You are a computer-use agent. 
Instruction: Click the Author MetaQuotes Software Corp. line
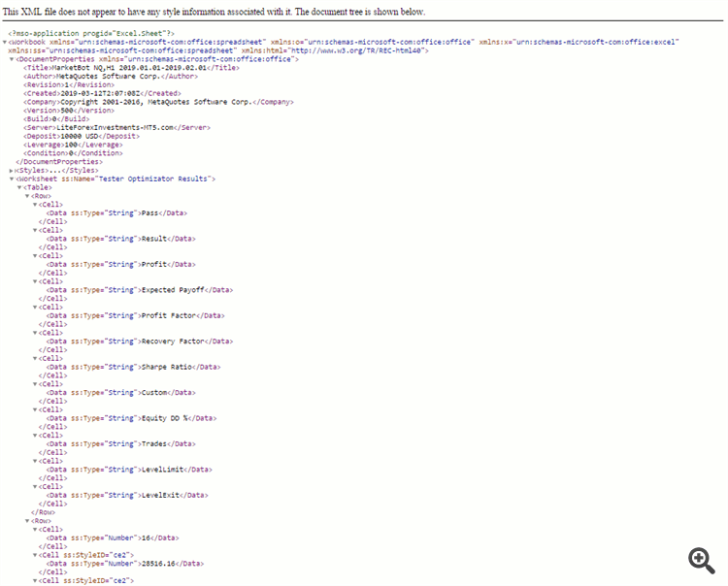(111, 76)
